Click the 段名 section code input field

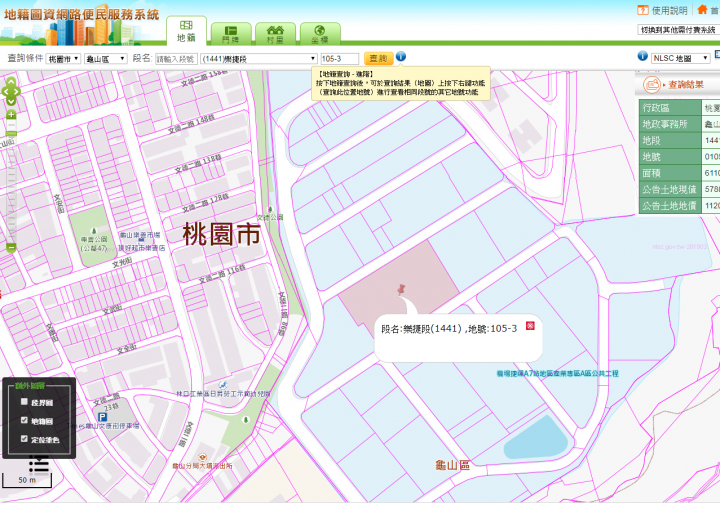click(176, 59)
